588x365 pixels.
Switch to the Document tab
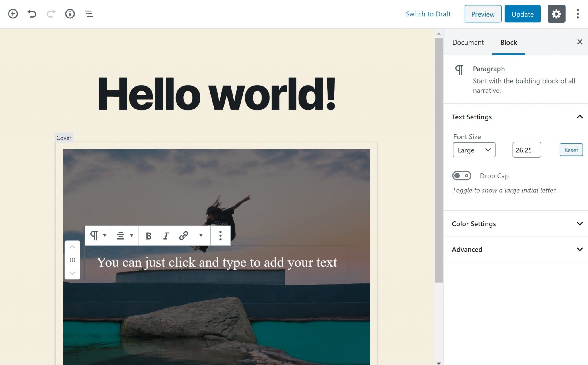(x=468, y=42)
